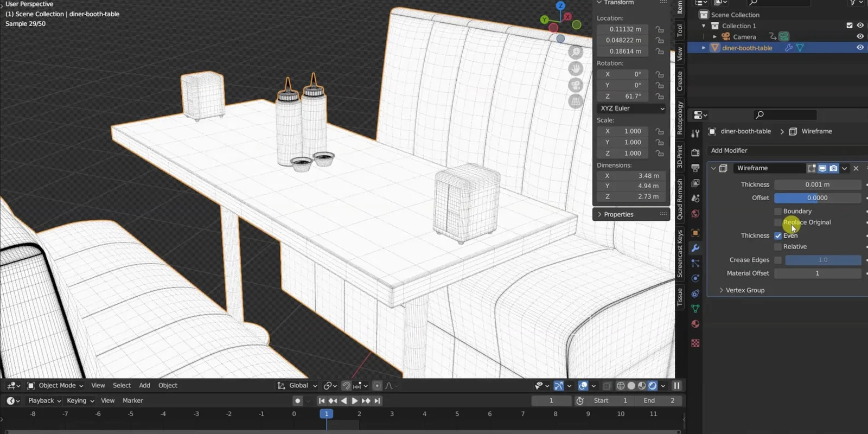The width and height of the screenshot is (868, 434).
Task: Click the Offset slider in Wireframe modifier
Action: click(x=817, y=198)
